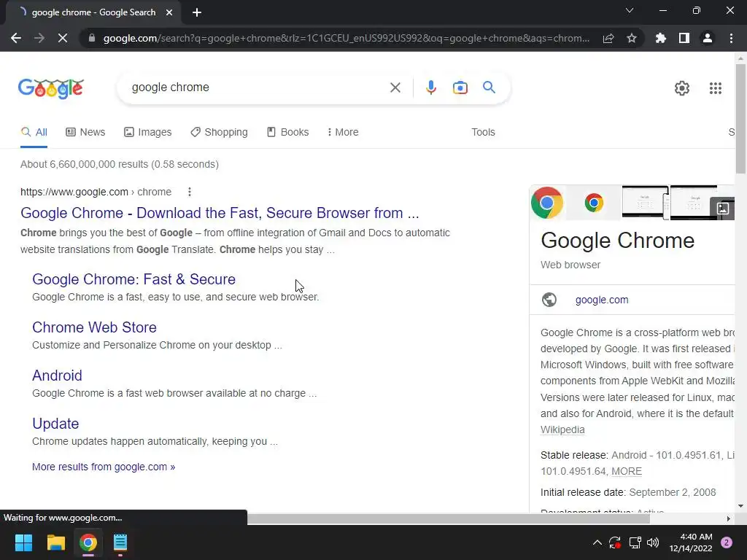The width and height of the screenshot is (747, 560).
Task: Open the Windows Start menu
Action: pos(23,542)
